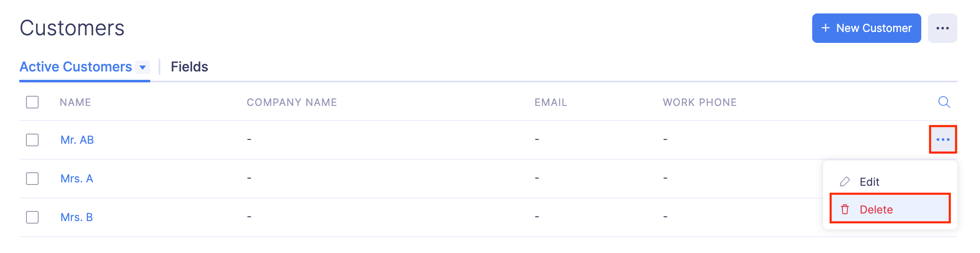Click the search magnifier icon in table header

[x=944, y=102]
